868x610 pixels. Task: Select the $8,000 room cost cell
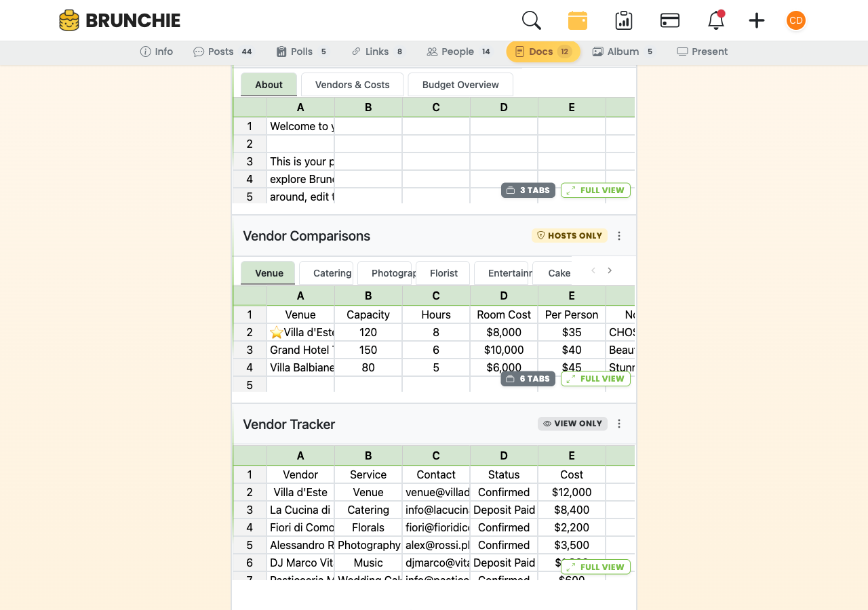click(x=504, y=332)
